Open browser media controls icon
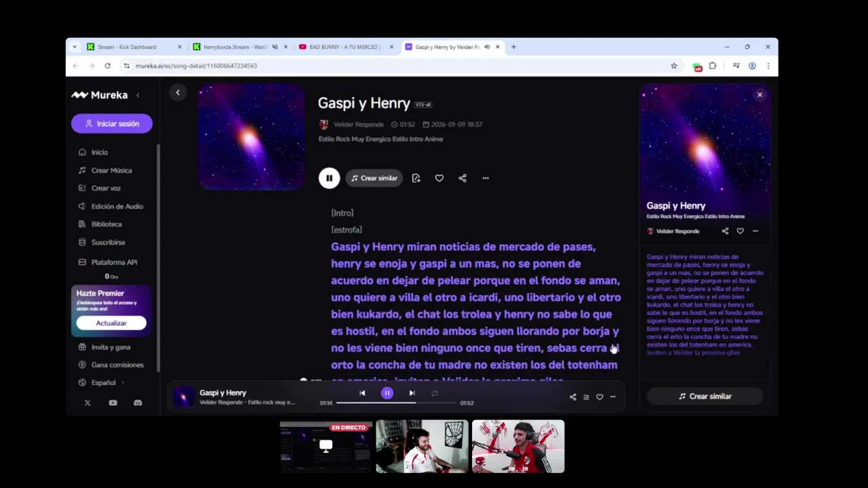This screenshot has width=868, height=488. tap(736, 66)
